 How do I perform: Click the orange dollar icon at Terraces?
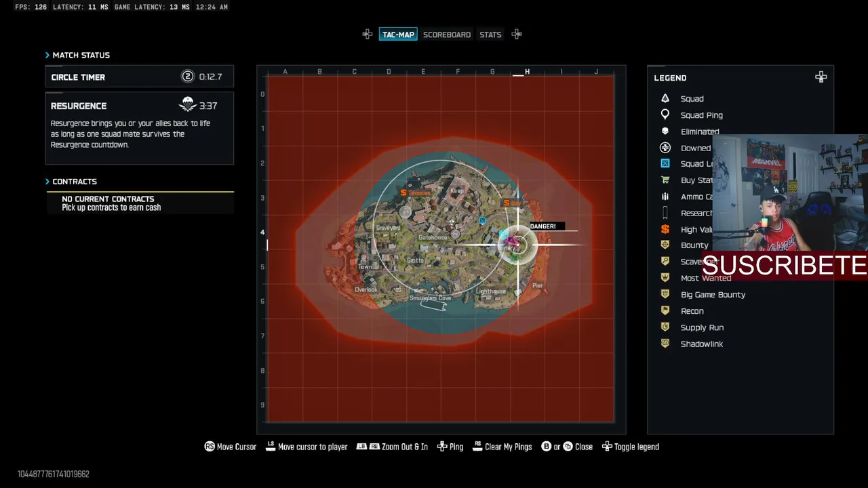tap(403, 192)
